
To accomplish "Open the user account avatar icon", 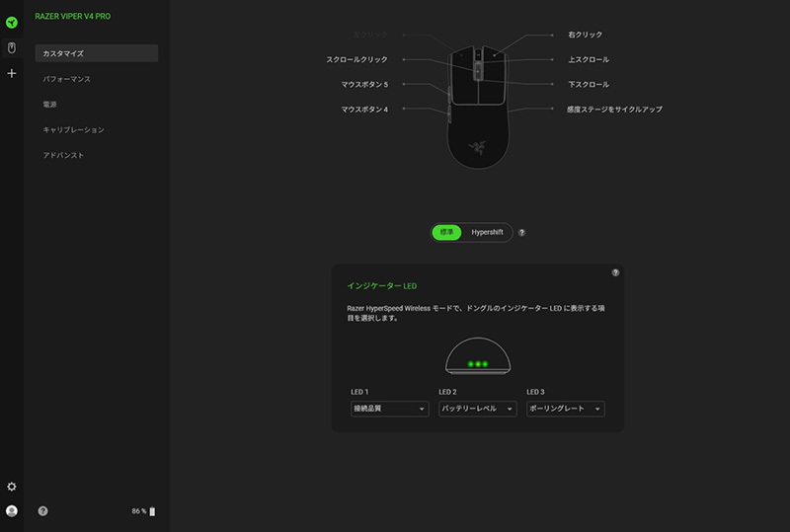I will click(12, 511).
